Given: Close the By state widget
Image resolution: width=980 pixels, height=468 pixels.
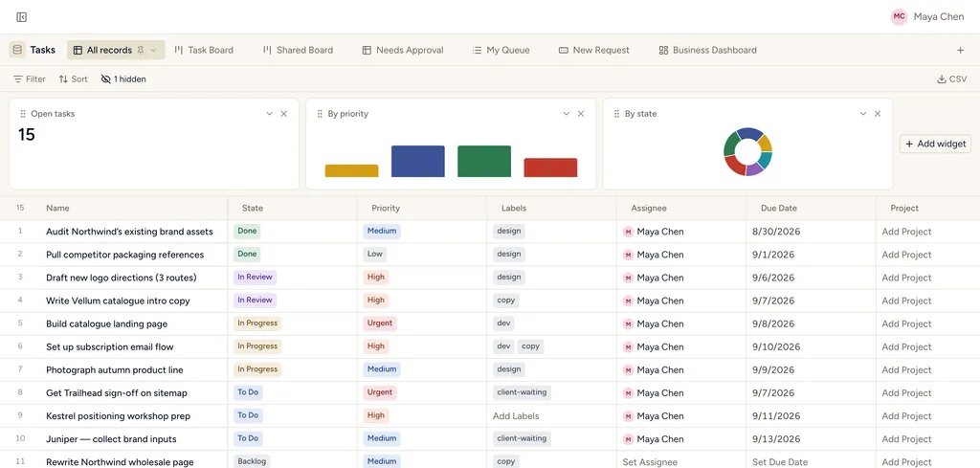Looking at the screenshot, I should tap(878, 114).
